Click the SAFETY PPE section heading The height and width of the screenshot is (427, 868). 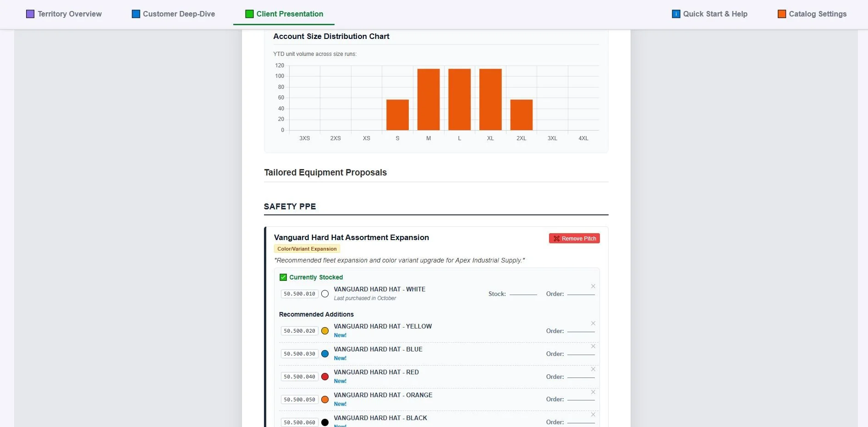(x=290, y=207)
